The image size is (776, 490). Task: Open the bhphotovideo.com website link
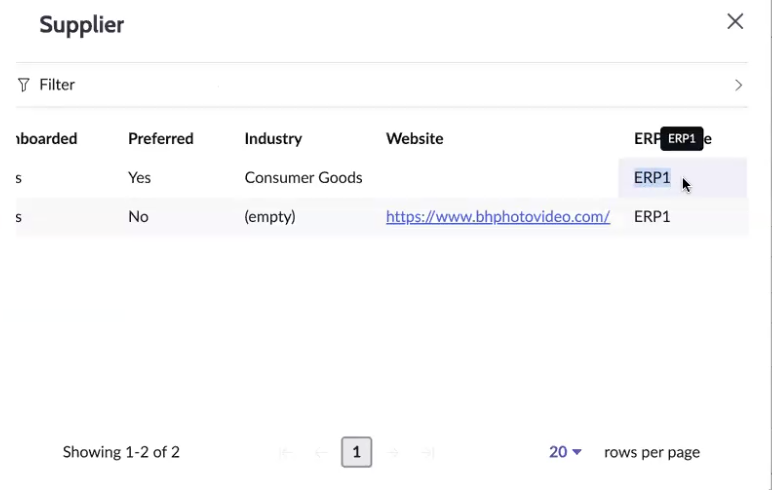498,217
